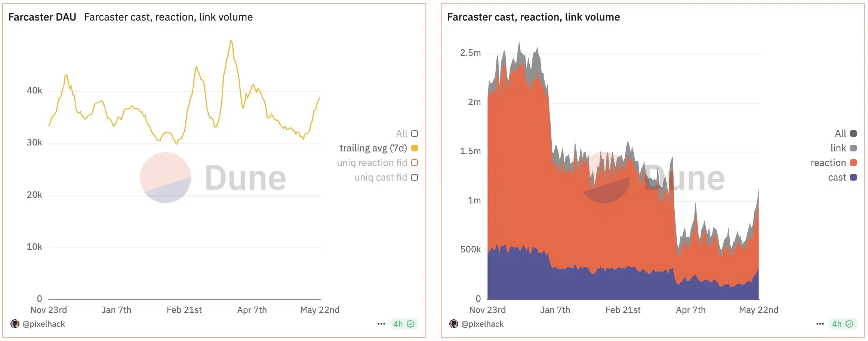Toggle the gray 'link' legend series
This screenshot has width=868, height=341.
tap(853, 148)
